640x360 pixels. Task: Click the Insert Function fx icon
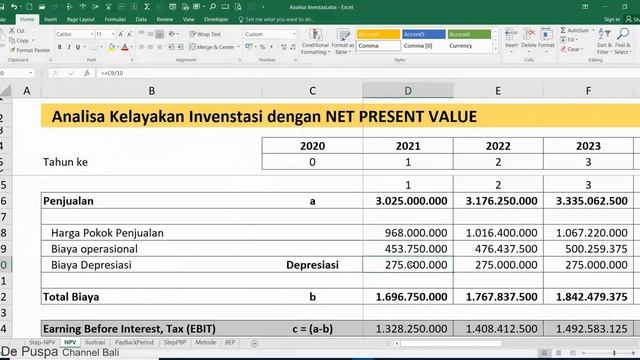[87, 73]
